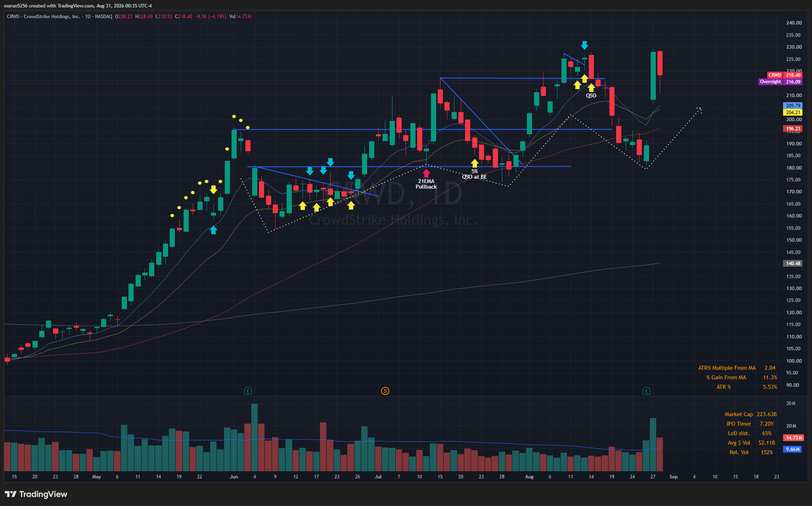Click the purple Overnight 216.09 label
Image resolution: width=812 pixels, height=506 pixels.
coord(780,82)
